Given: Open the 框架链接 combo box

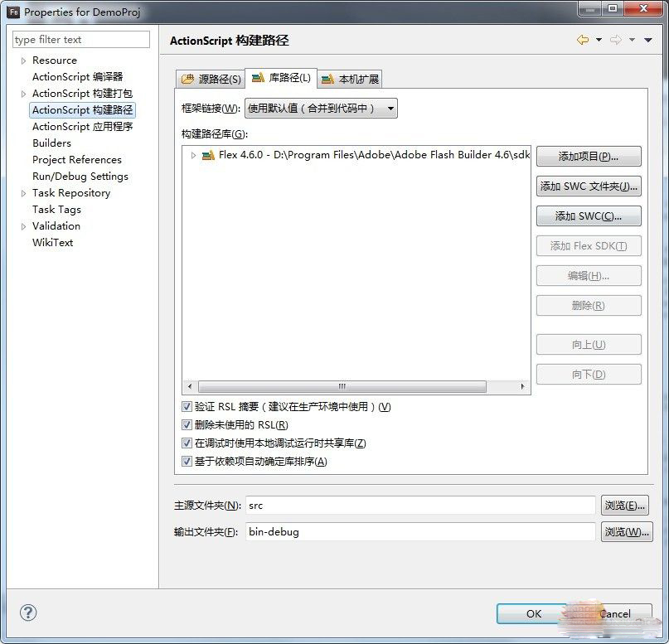Looking at the screenshot, I should coord(321,109).
